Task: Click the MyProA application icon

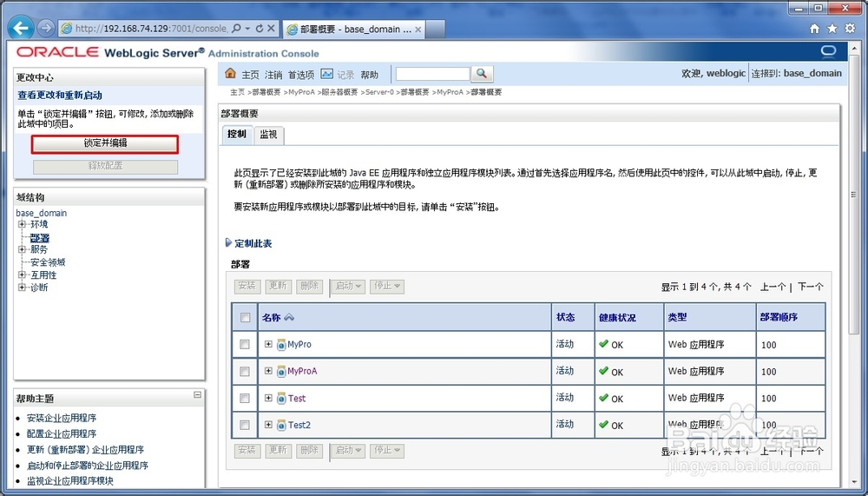Action: [280, 371]
